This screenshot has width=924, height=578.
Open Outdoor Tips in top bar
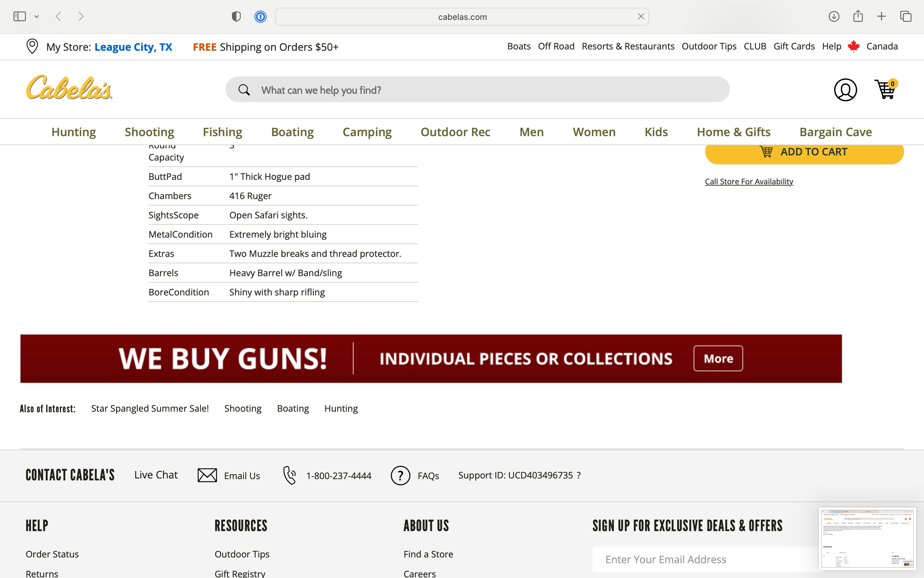(709, 46)
